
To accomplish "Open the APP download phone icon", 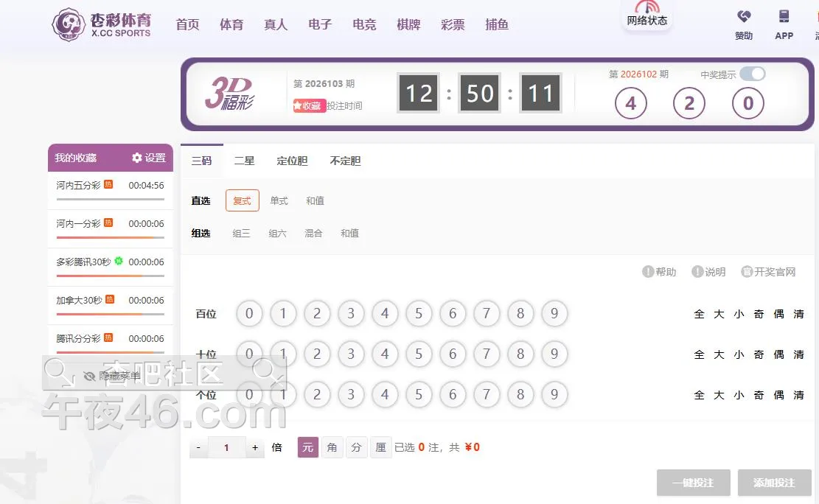I will click(784, 17).
